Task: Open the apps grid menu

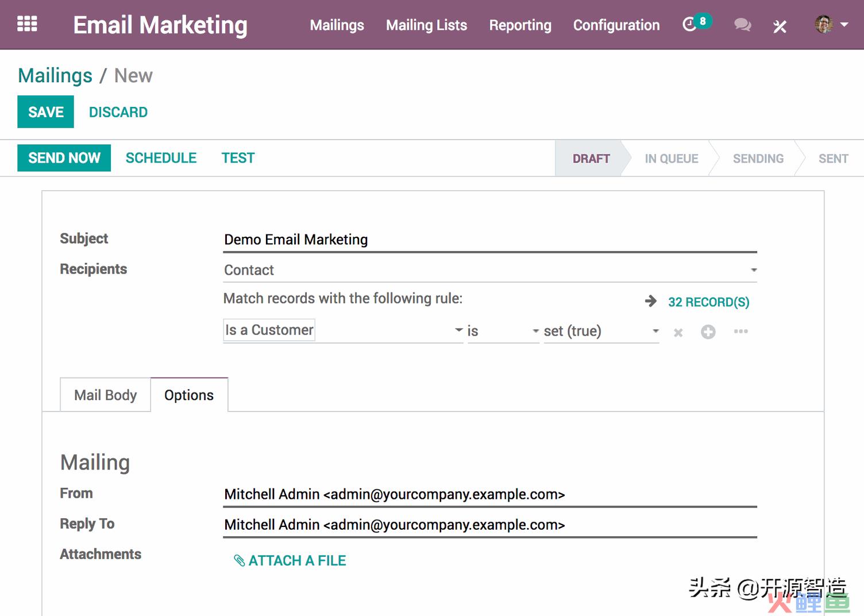Action: tap(27, 24)
